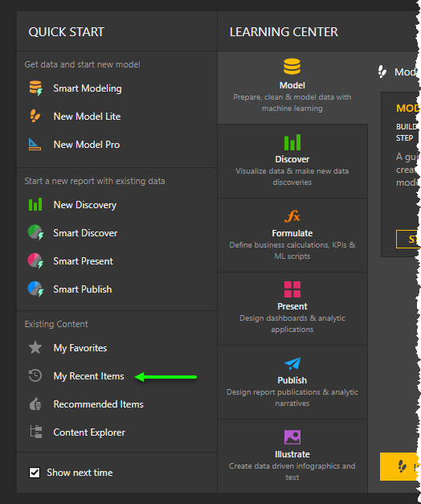
Task: Click the Smart Present pink pie icon
Action: click(35, 260)
